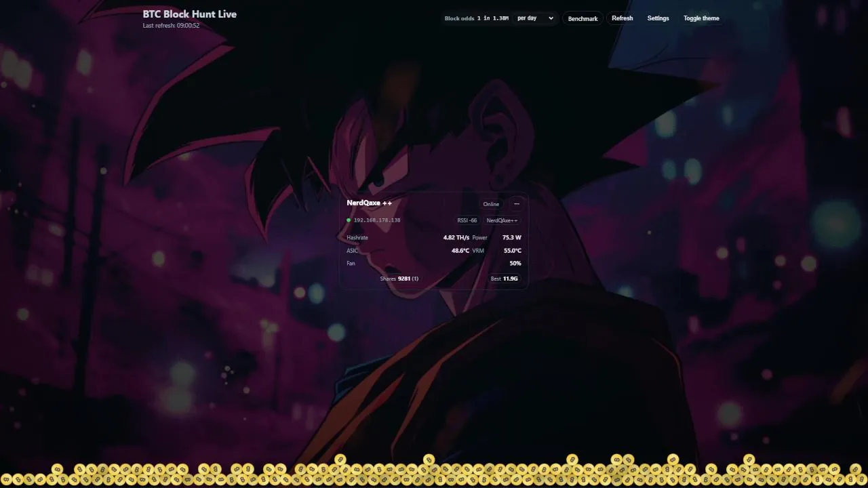Click the Refresh button
Image resolution: width=868 pixels, height=488 pixels.
(x=622, y=18)
